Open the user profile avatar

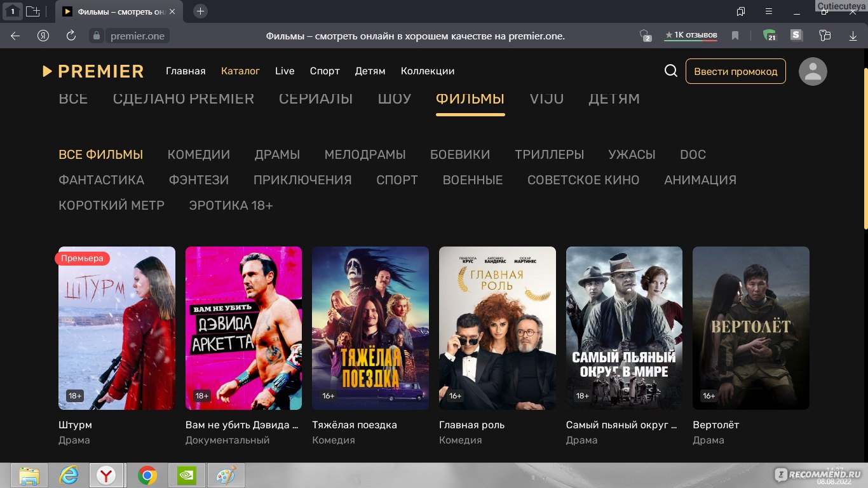click(813, 71)
